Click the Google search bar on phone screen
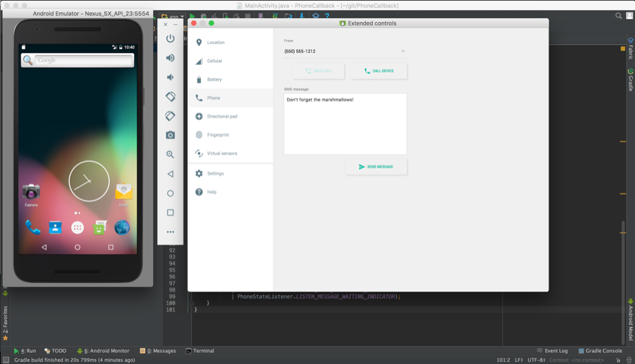The width and height of the screenshot is (635, 364). [x=78, y=60]
